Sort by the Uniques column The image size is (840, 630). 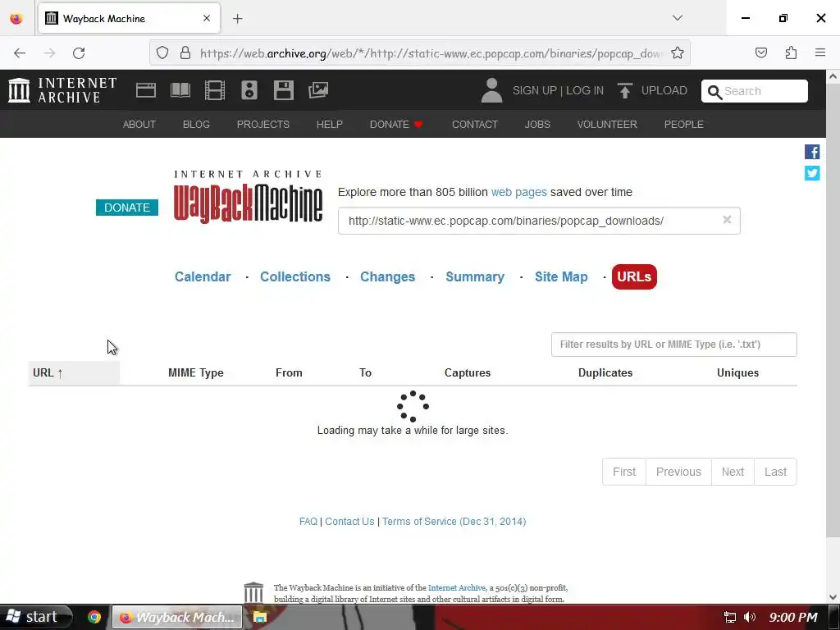coord(737,373)
